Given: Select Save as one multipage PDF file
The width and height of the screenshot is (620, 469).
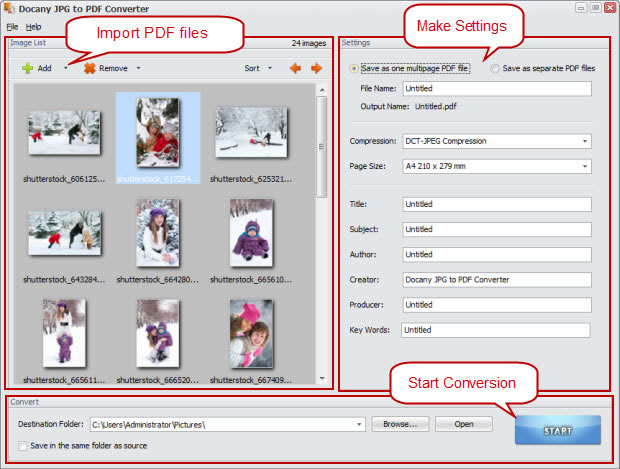Looking at the screenshot, I should click(355, 69).
